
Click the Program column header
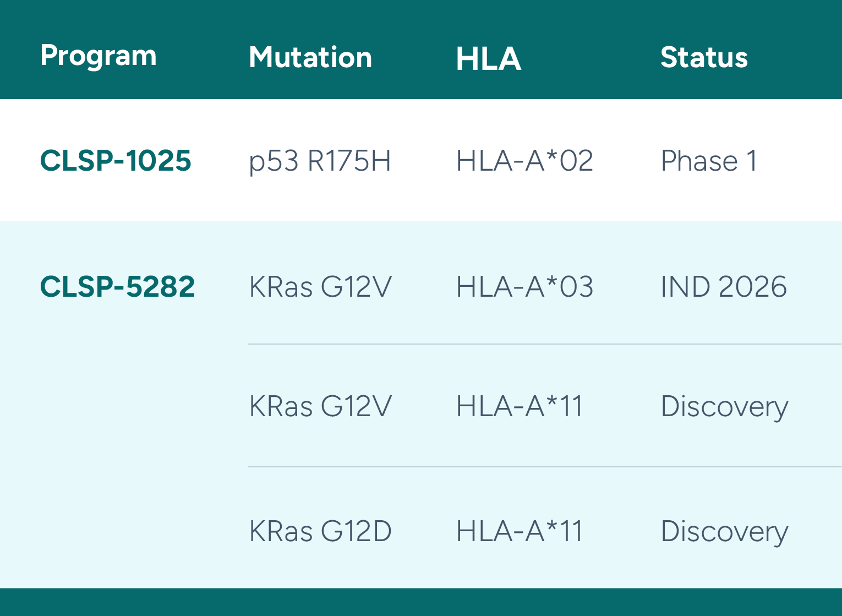(99, 56)
